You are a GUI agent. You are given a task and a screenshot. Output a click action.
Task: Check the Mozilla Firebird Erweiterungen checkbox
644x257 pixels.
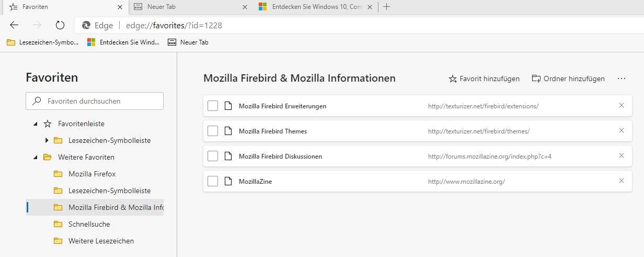point(213,106)
